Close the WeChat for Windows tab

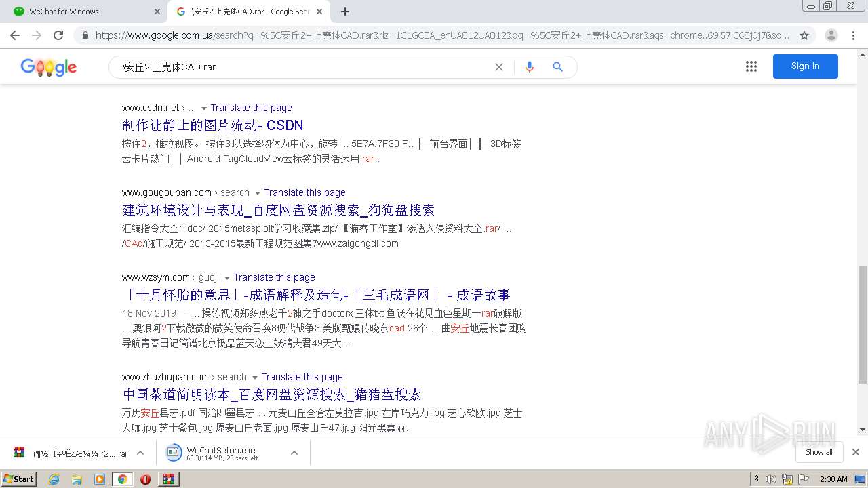[157, 12]
